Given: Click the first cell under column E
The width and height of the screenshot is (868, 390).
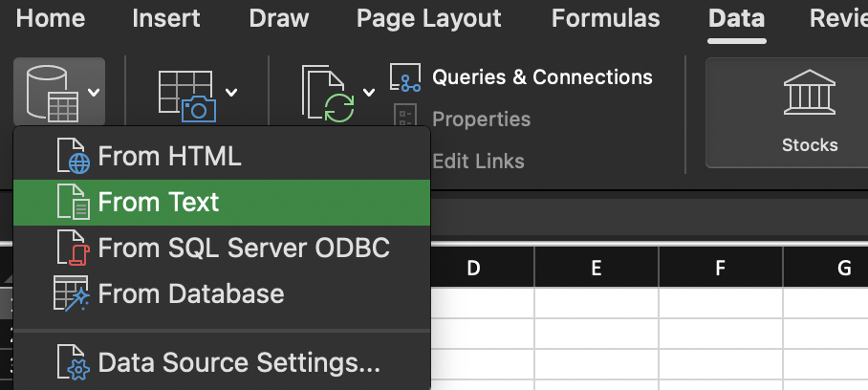Looking at the screenshot, I should [x=597, y=303].
